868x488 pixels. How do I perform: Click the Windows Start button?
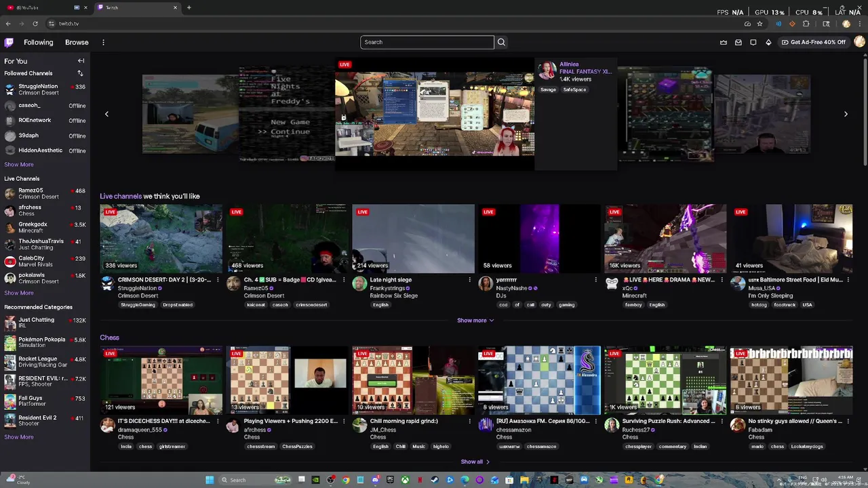210,480
